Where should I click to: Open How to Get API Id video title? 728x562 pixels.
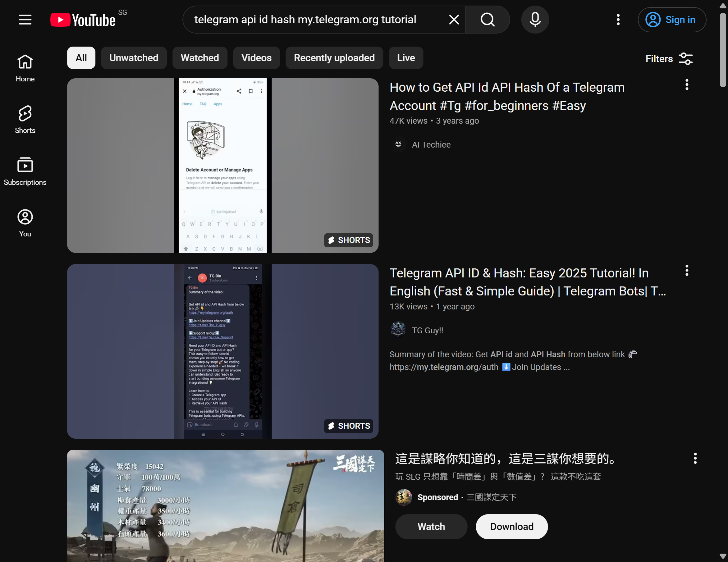pos(507,96)
